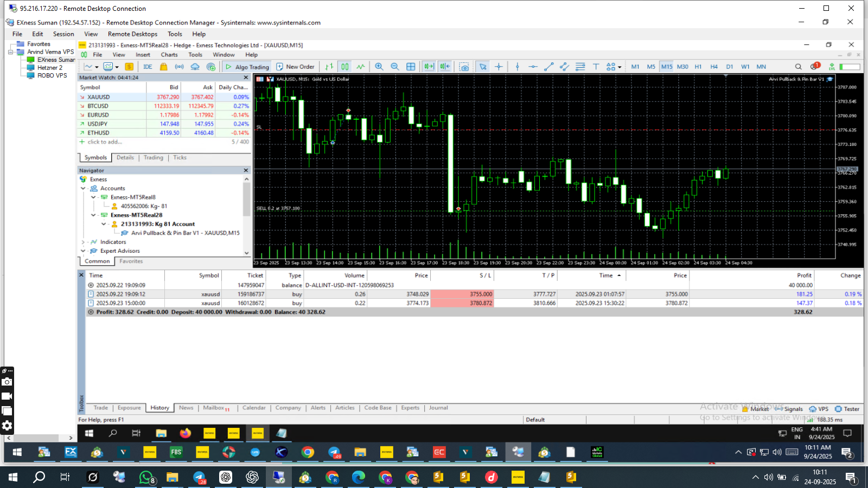This screenshot has height=488, width=868.
Task: Sort history by Profit column header
Action: pyautogui.click(x=804, y=275)
